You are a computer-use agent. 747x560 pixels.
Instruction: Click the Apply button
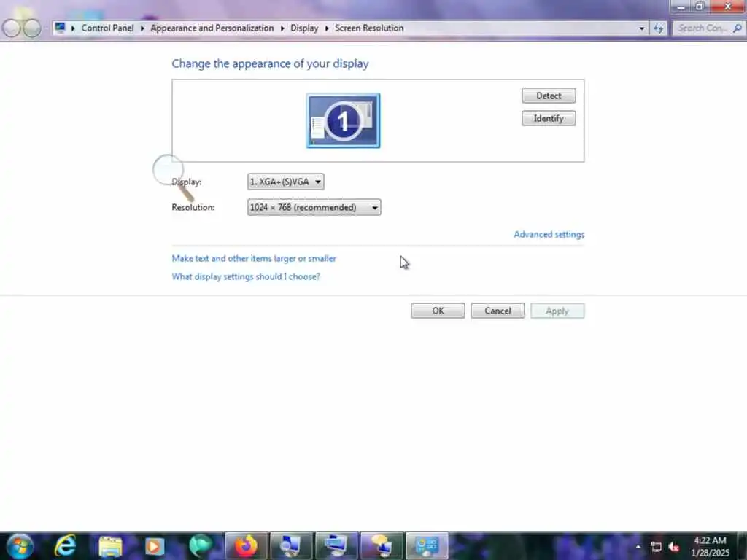coord(557,311)
